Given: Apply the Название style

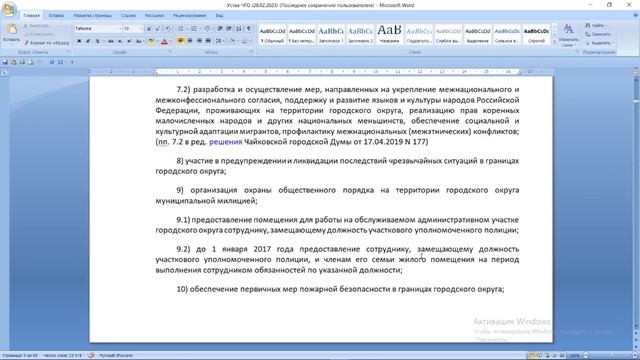Looking at the screenshot, I should (389, 35).
